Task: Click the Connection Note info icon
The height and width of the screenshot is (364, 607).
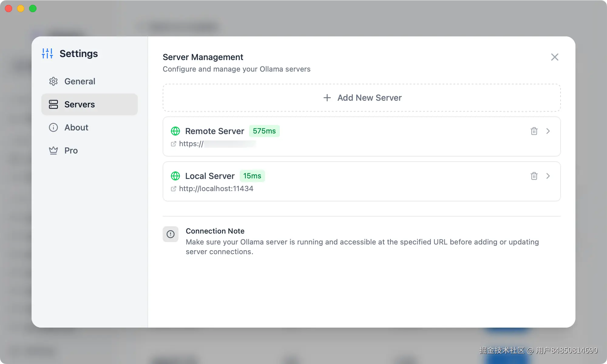Action: pos(171,234)
